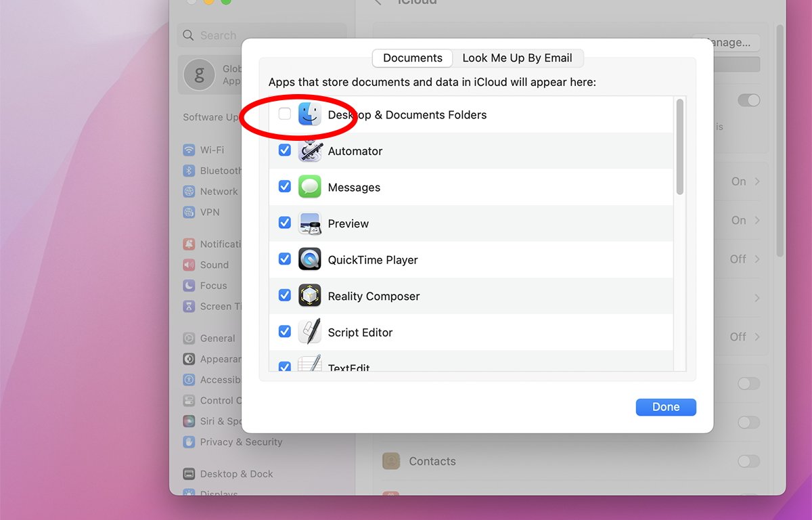The height and width of the screenshot is (520, 812).
Task: Click the Contacts label in iCloud list
Action: pos(432,461)
